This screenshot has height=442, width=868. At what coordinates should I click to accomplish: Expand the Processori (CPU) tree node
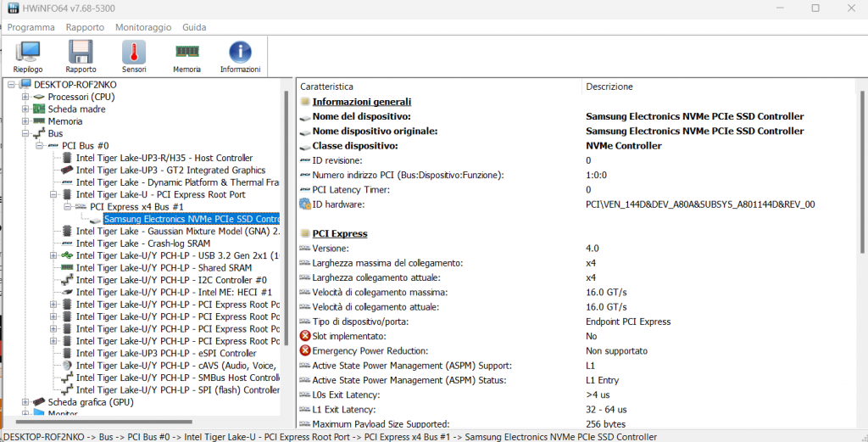click(x=25, y=97)
